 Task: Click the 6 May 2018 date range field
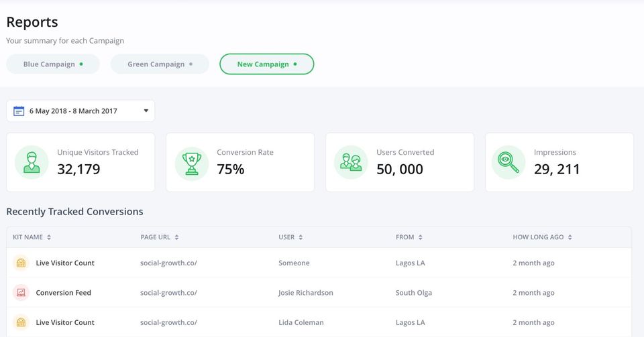[x=73, y=111]
